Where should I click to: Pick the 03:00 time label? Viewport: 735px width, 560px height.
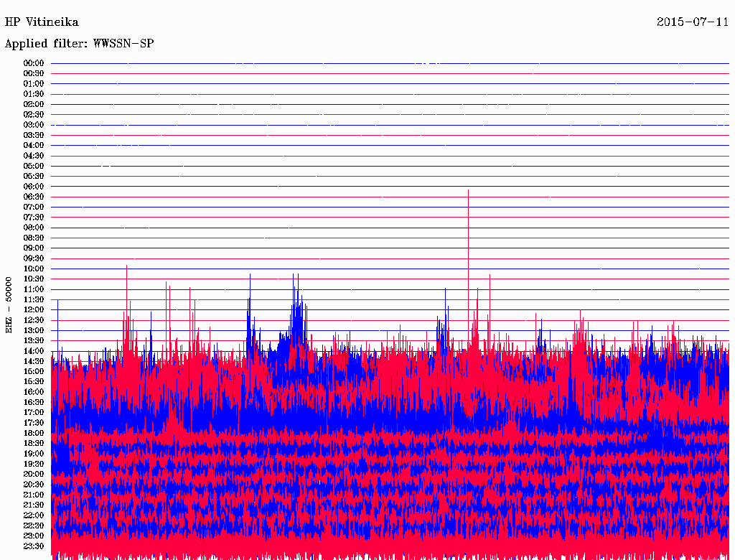click(x=34, y=125)
